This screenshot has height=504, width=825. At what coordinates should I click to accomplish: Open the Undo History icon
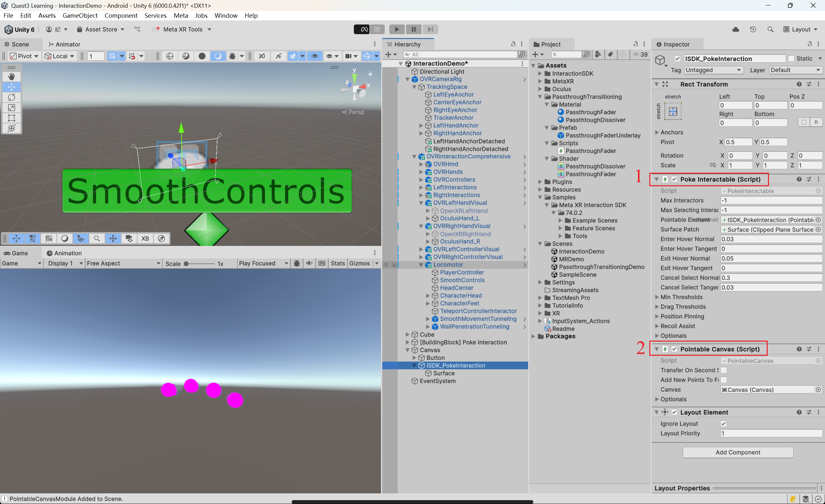(753, 29)
